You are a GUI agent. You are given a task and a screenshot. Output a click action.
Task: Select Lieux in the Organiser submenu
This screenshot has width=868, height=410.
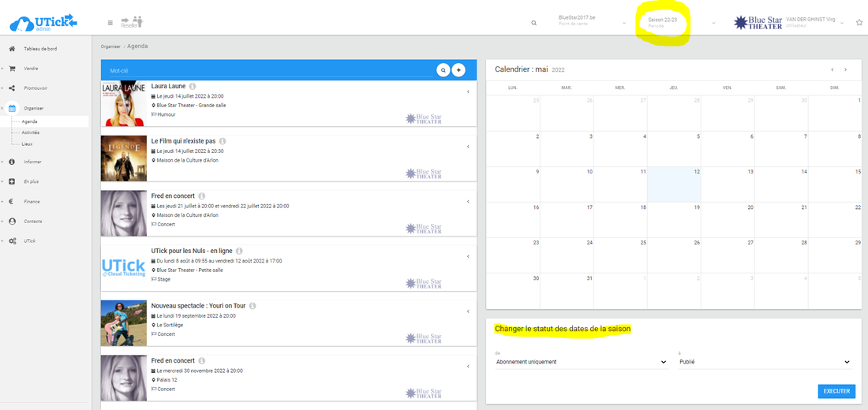pyautogui.click(x=27, y=144)
